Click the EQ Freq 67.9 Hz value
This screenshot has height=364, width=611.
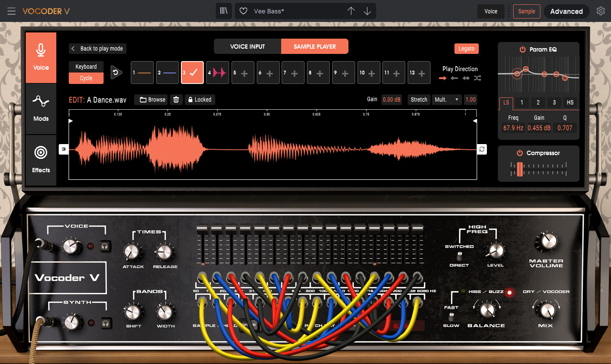click(x=513, y=128)
